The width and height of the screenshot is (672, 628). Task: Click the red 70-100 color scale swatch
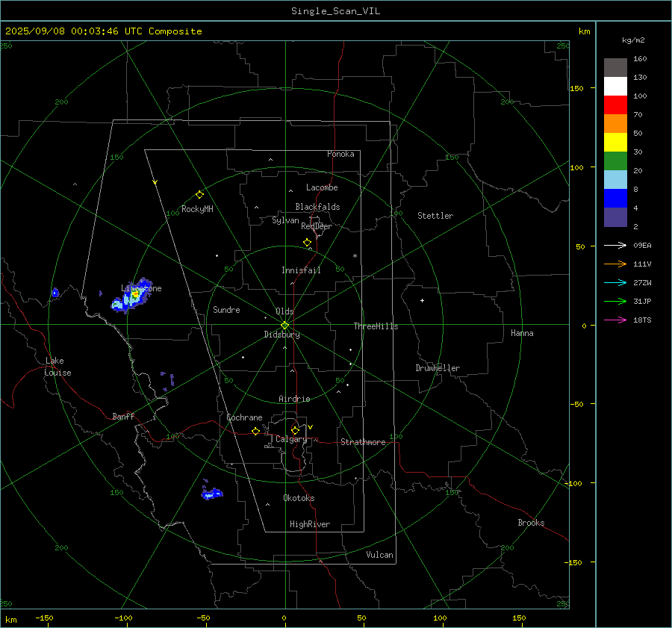(x=615, y=105)
